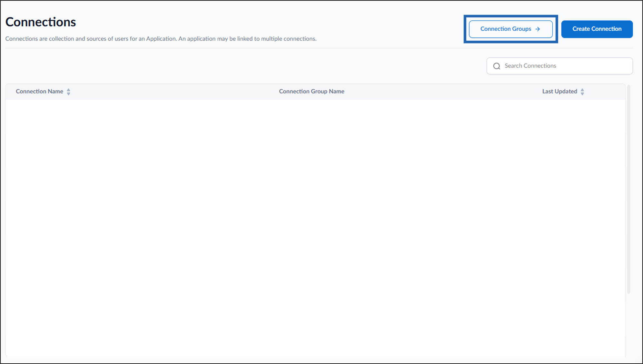643x364 pixels.
Task: Sort by Connection Name arrows
Action: (68, 92)
